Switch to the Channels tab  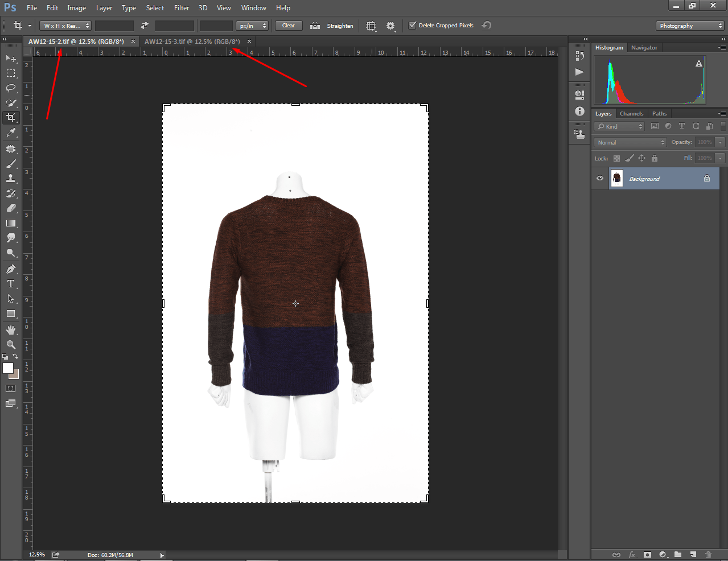click(631, 114)
